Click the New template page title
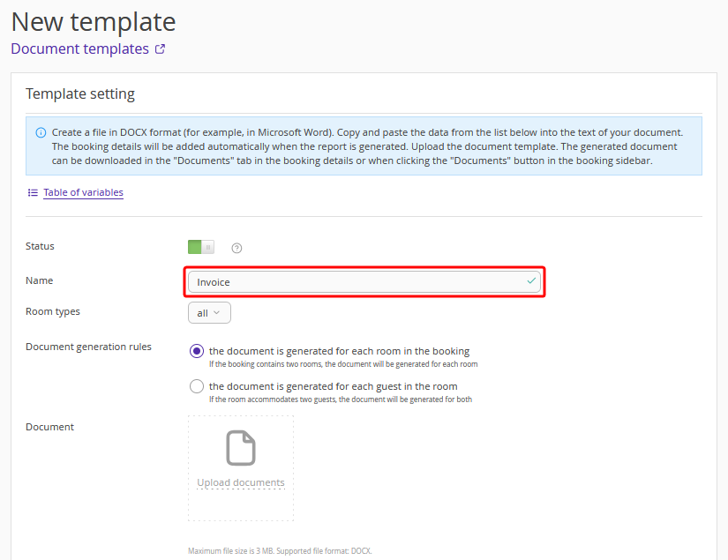This screenshot has width=728, height=560. coord(94,21)
